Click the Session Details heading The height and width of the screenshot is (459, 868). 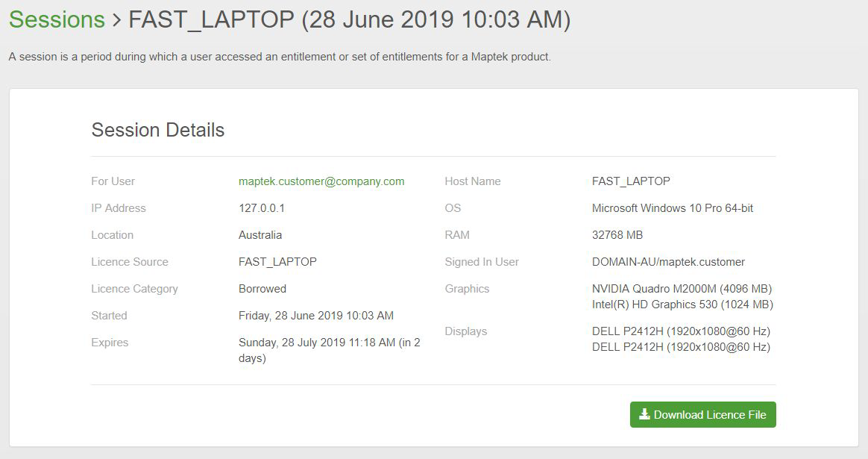[157, 130]
